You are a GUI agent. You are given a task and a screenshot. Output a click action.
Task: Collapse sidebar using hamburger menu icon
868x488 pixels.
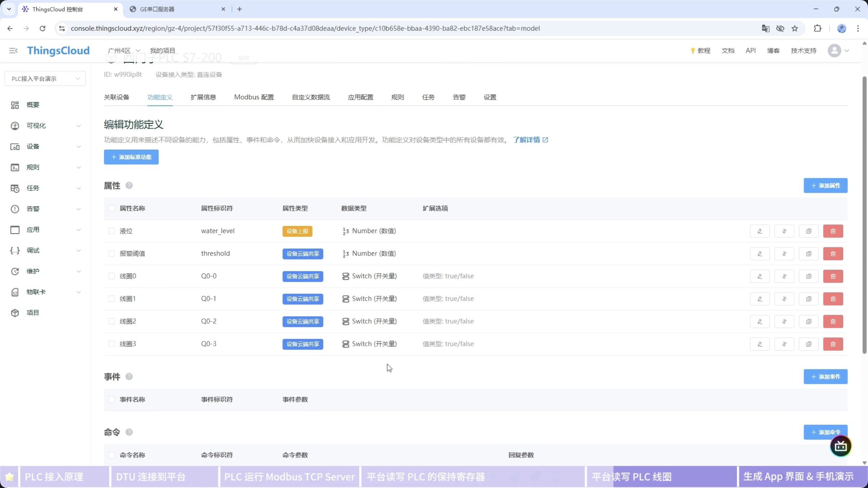coord(13,51)
